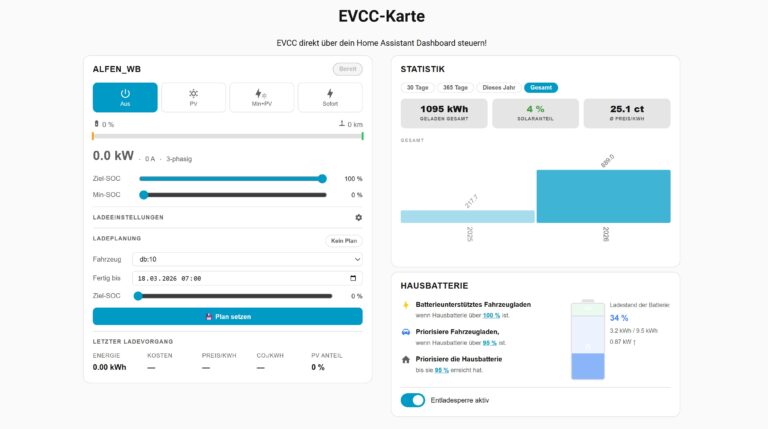The image size is (768, 429).
Task: Open the Fahrzeug dropdown showing db:10
Action: coord(247,259)
